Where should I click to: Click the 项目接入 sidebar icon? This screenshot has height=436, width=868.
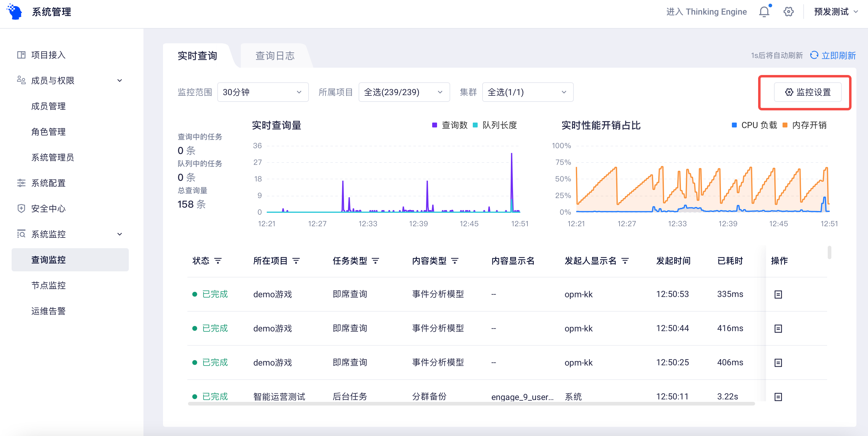click(21, 55)
